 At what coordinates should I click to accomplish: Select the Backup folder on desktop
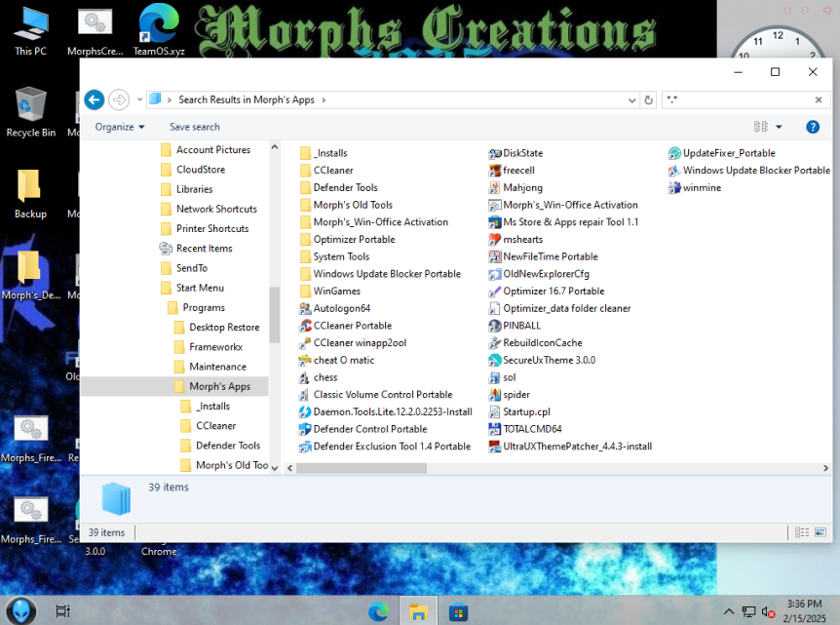30,194
